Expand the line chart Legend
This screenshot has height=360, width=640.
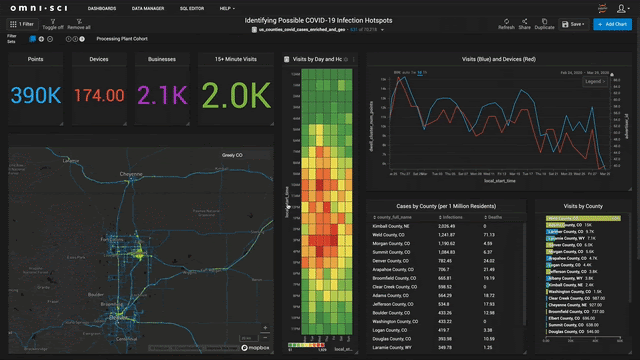pyautogui.click(x=595, y=81)
